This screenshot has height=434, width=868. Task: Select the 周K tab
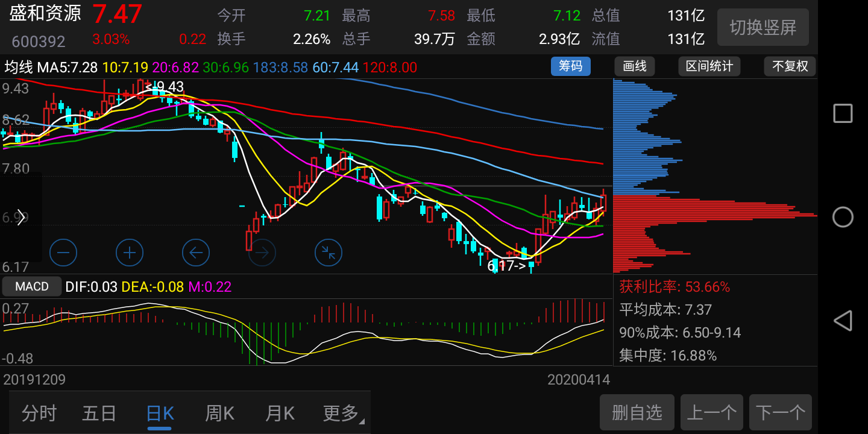219,414
